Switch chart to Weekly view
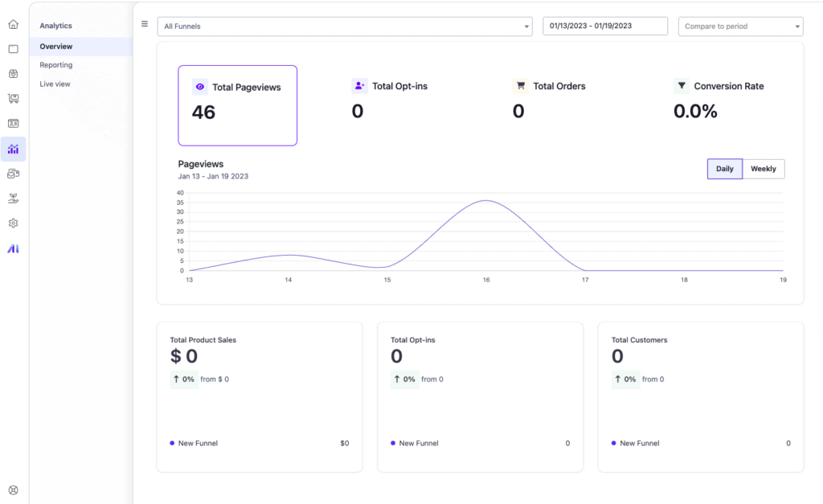 pyautogui.click(x=764, y=169)
